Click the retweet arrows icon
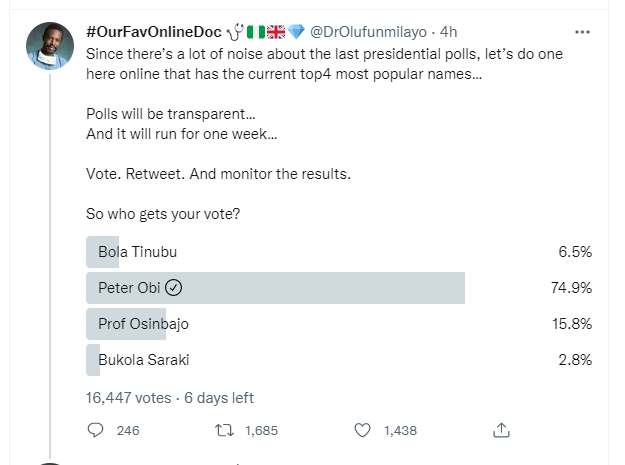This screenshot has width=625, height=465. tap(226, 430)
